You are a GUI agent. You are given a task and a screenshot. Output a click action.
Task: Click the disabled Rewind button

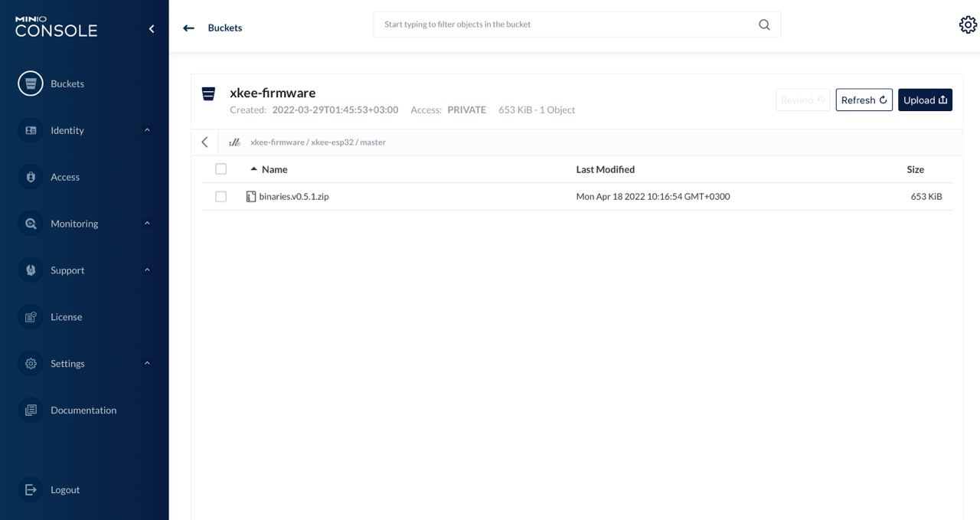[x=802, y=100]
